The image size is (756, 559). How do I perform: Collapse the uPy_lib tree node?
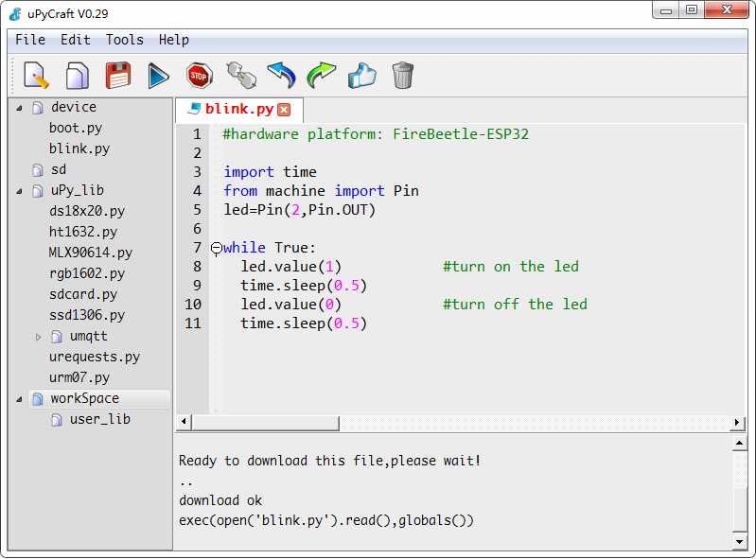(x=19, y=192)
